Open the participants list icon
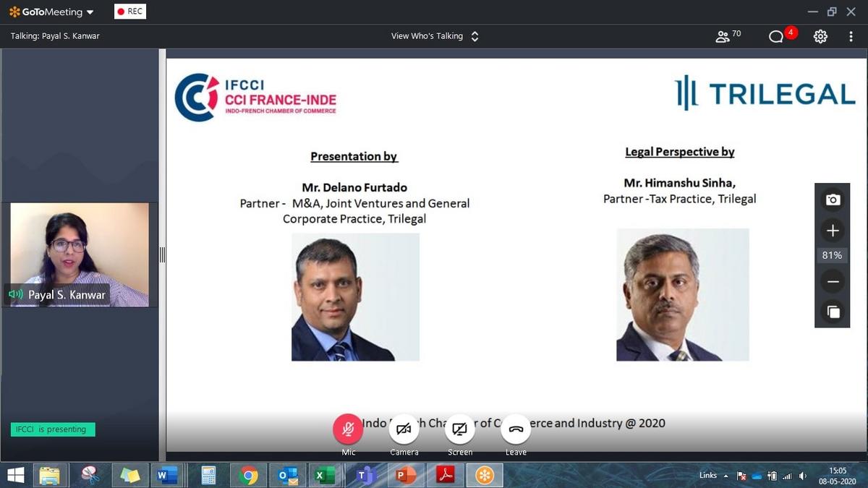Screen dimensions: 868x488 (x=723, y=36)
